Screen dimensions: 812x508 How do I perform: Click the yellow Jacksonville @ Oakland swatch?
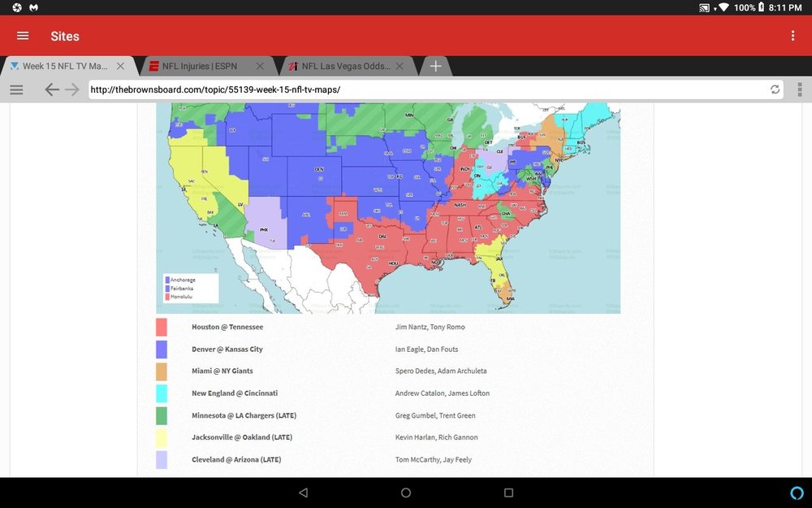[x=162, y=437]
